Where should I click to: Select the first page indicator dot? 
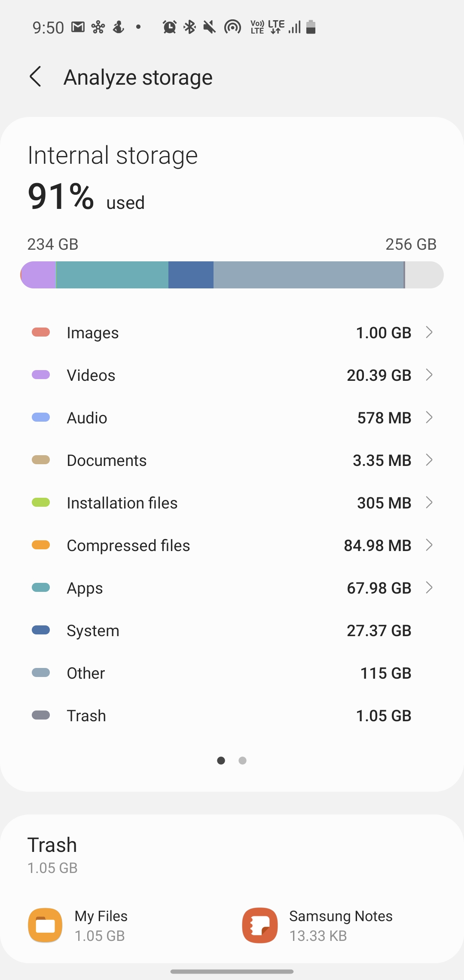(221, 760)
